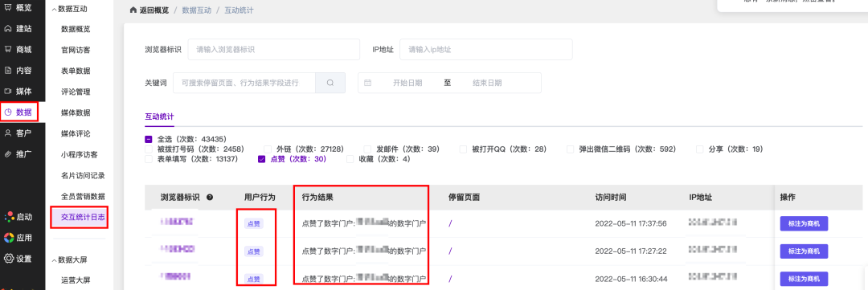Uncheck the 点赞 checkbox

tap(262, 159)
